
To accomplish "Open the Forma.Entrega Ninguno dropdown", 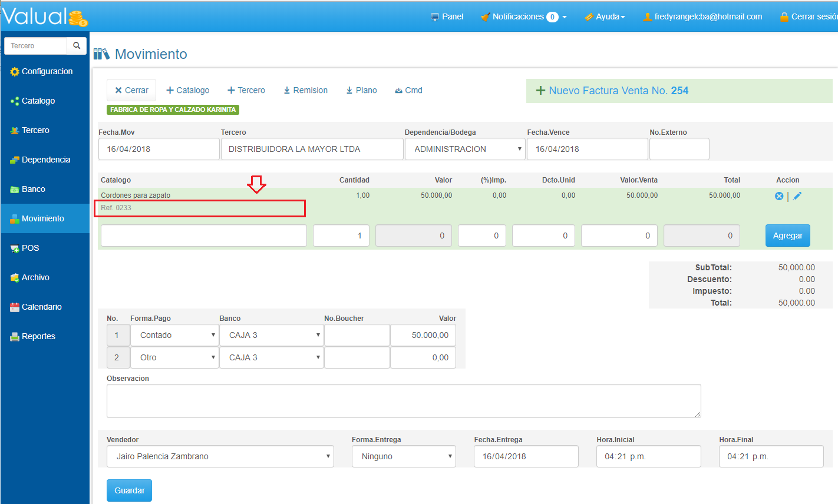I will coord(404,456).
